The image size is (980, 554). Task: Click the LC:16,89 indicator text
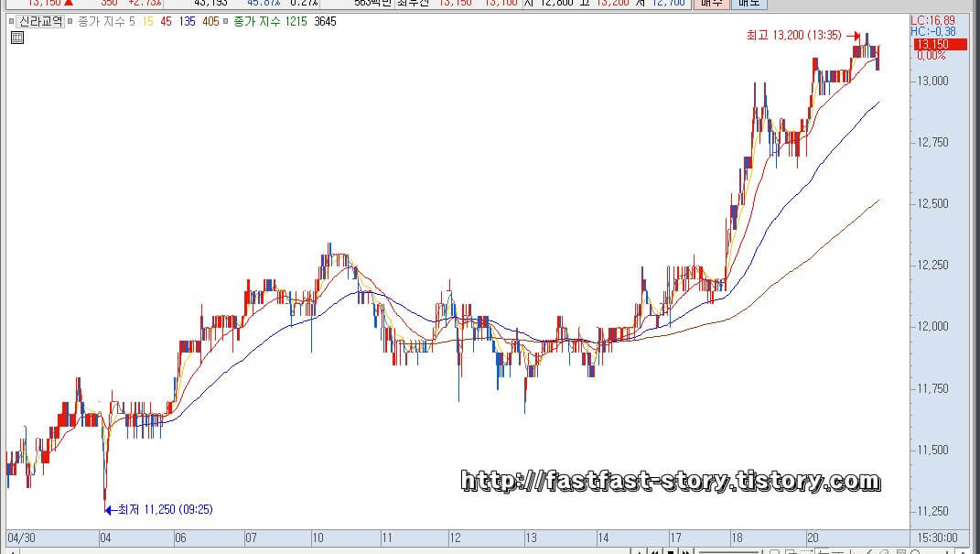[x=932, y=21]
